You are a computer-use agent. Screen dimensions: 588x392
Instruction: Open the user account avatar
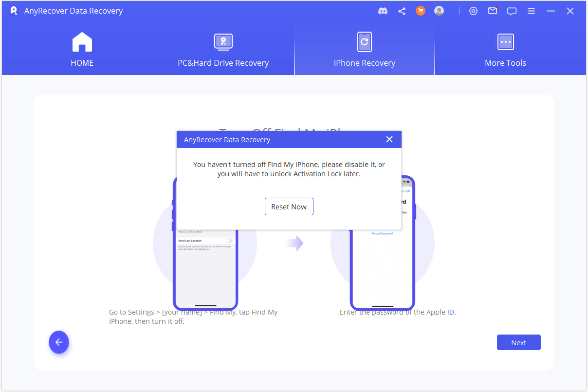click(439, 11)
